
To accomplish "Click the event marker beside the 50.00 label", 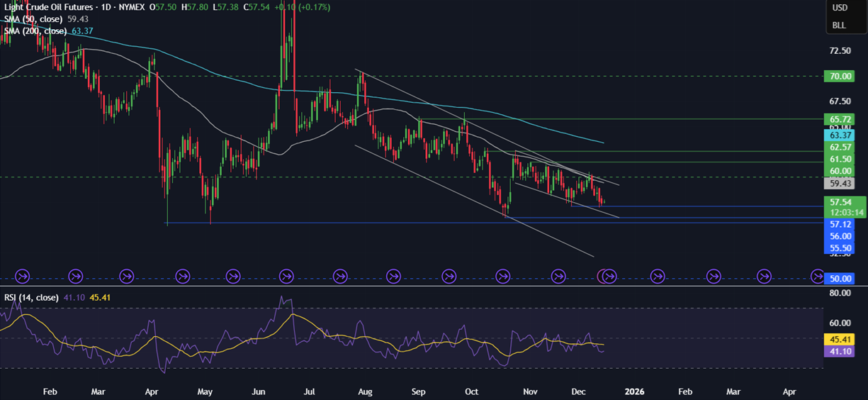I will click(x=817, y=276).
